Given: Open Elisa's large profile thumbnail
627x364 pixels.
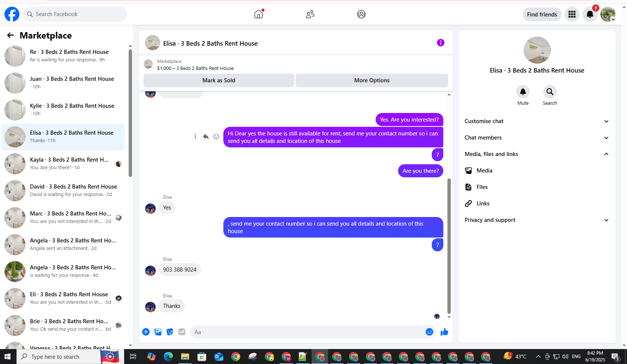Looking at the screenshot, I should click(537, 50).
